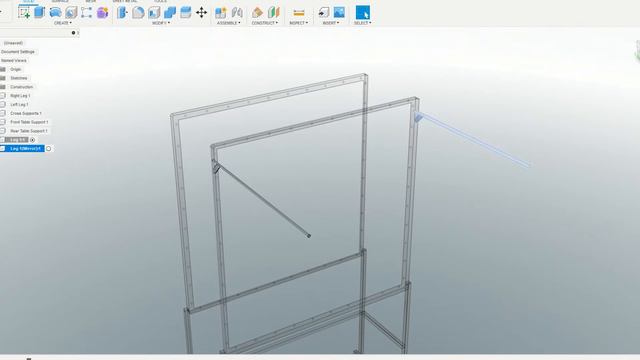640x360 pixels.
Task: Open the CREATE dropdown menu
Action: tap(63, 23)
